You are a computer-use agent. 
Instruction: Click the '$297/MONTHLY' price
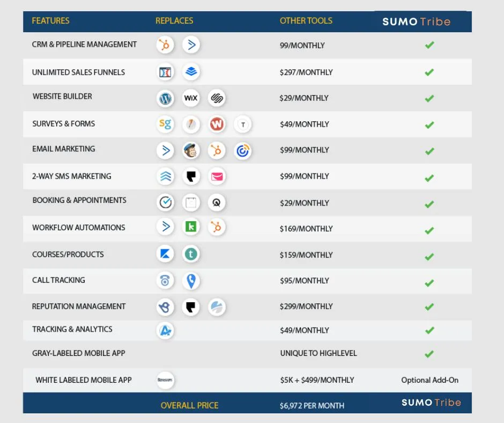tap(306, 72)
